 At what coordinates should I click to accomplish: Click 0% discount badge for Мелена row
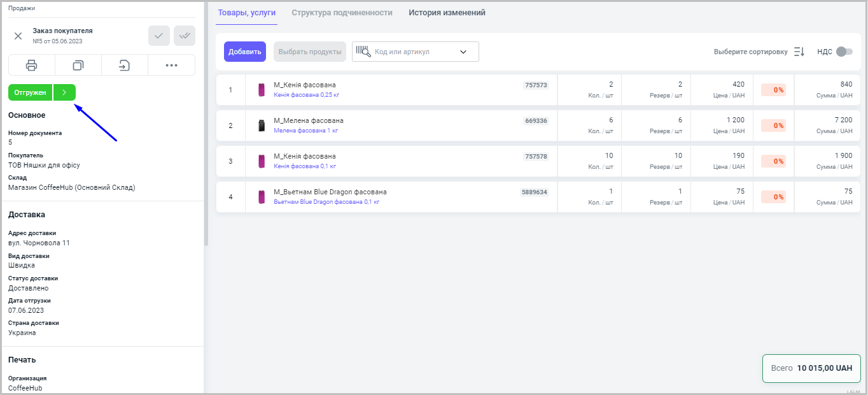(773, 126)
